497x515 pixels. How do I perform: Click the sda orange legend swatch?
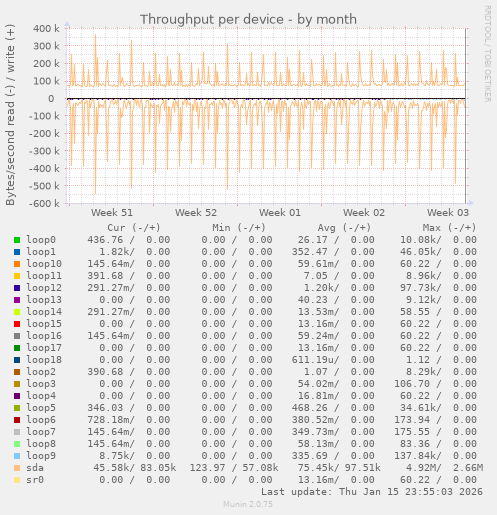click(17, 468)
